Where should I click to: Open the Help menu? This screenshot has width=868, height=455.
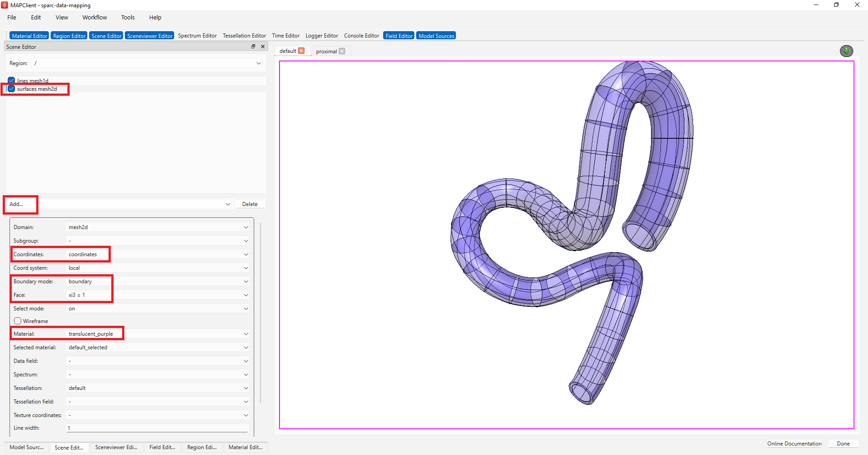155,17
